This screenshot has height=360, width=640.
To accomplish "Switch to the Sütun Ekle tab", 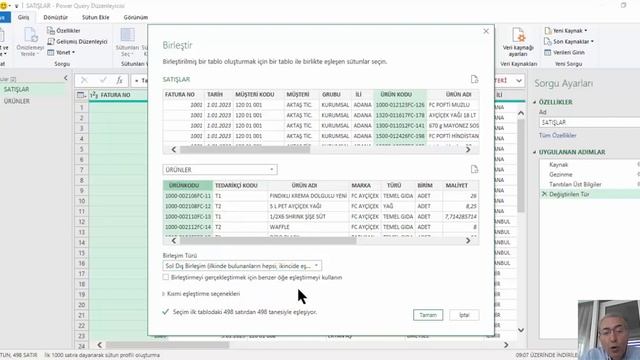I will coord(96,18).
